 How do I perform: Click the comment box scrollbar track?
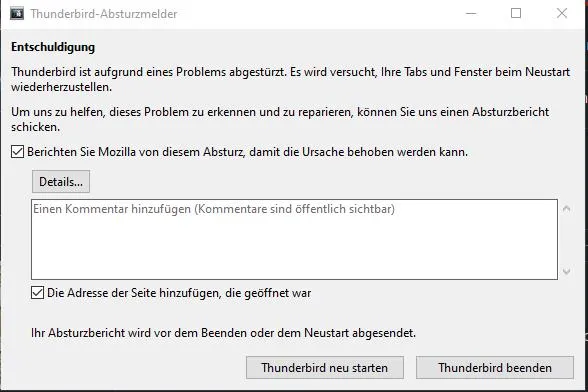point(567,240)
